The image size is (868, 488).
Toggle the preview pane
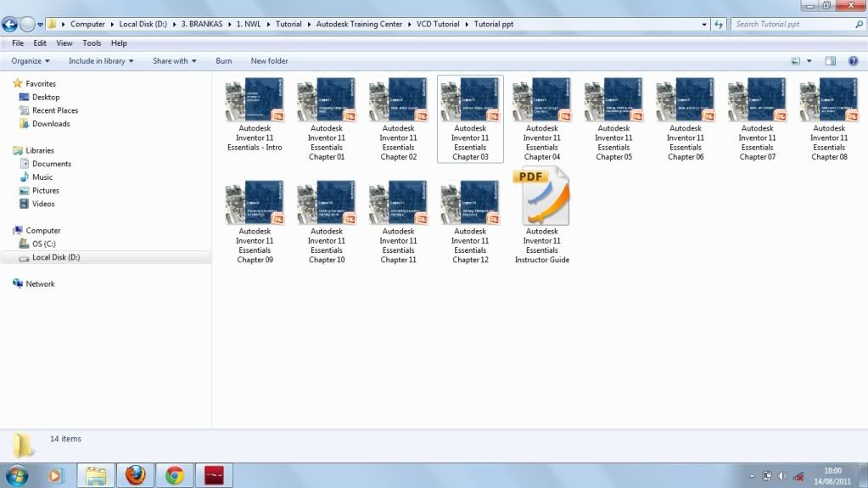pyautogui.click(x=831, y=61)
